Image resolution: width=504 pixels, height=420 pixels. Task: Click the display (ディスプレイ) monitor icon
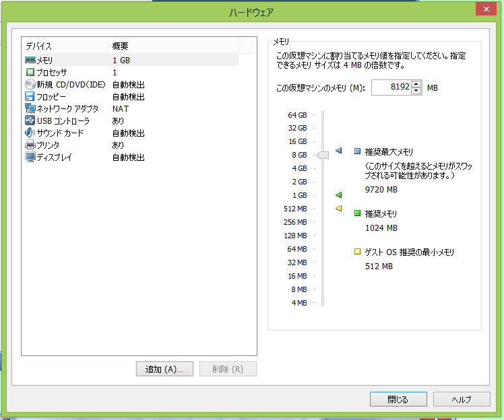point(30,157)
